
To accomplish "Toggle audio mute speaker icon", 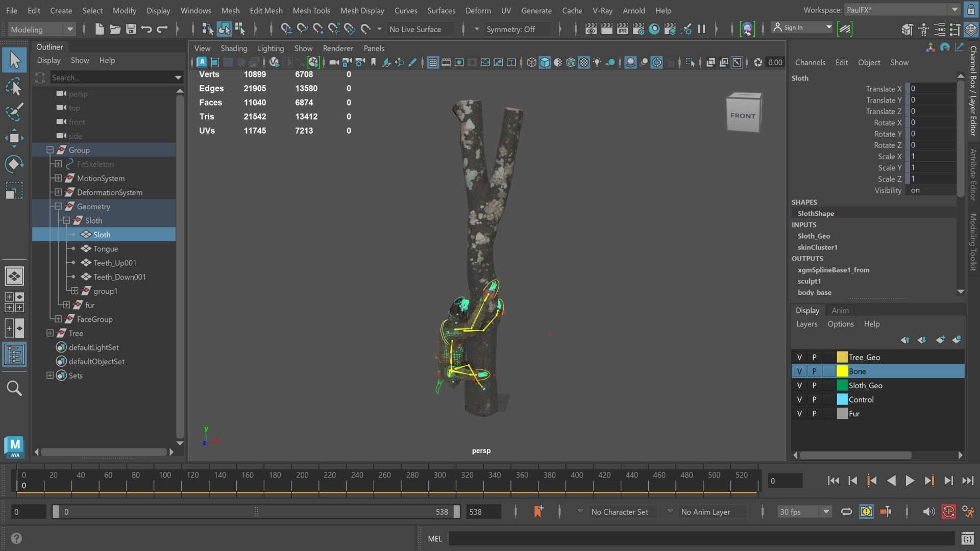I will pyautogui.click(x=928, y=511).
